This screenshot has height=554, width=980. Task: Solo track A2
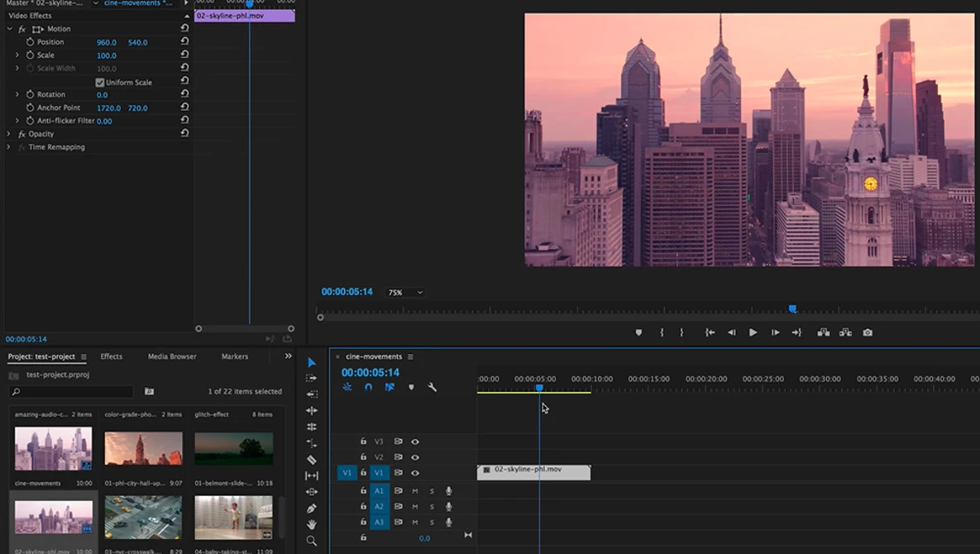tap(432, 507)
